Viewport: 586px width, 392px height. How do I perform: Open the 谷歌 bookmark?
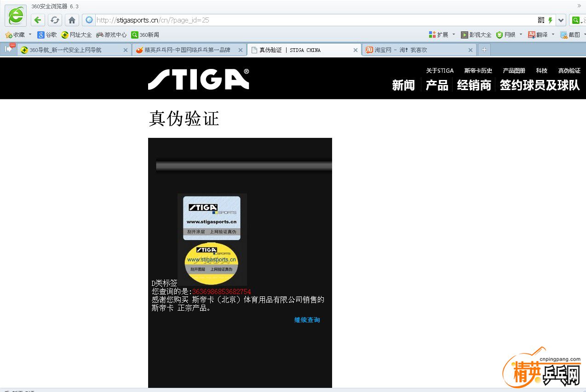coord(47,34)
